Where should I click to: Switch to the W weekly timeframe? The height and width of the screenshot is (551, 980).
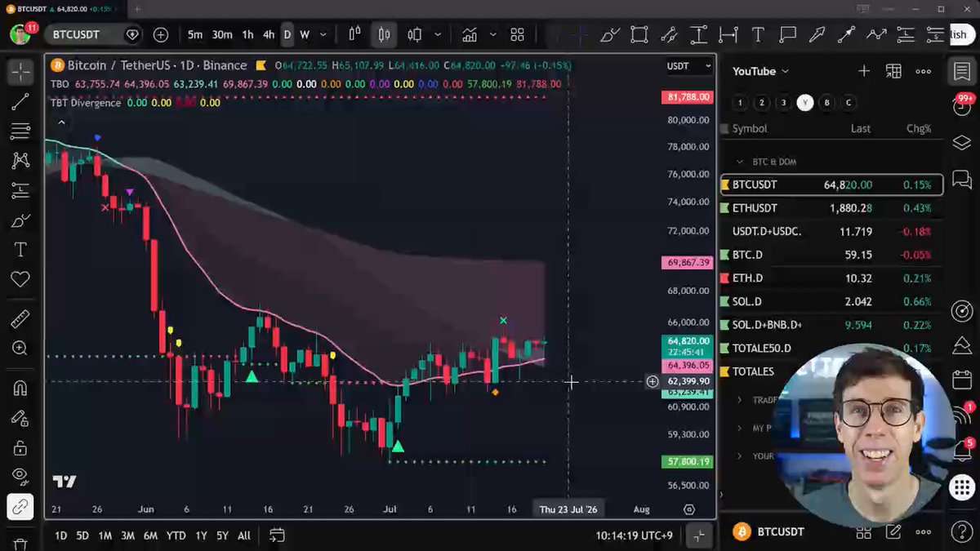point(305,35)
